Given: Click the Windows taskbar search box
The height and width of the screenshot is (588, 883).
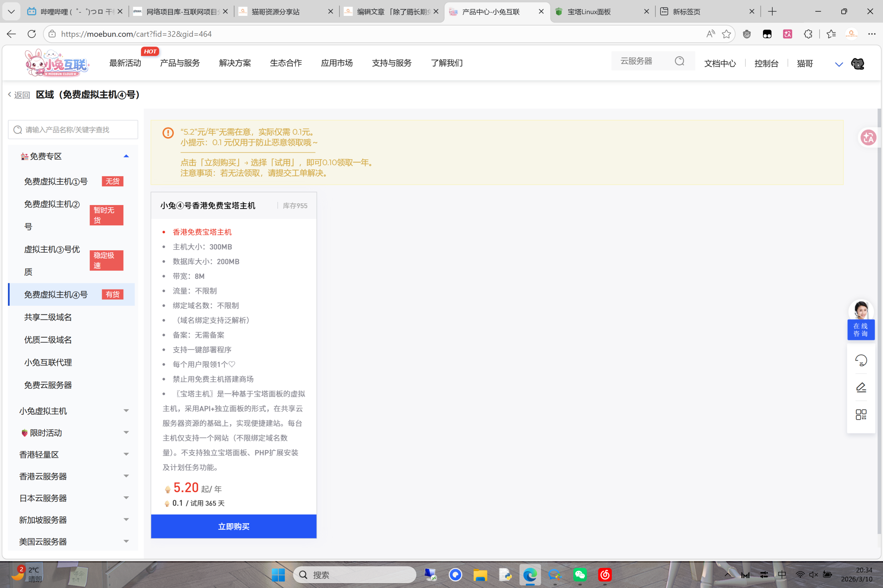Looking at the screenshot, I should (x=355, y=575).
